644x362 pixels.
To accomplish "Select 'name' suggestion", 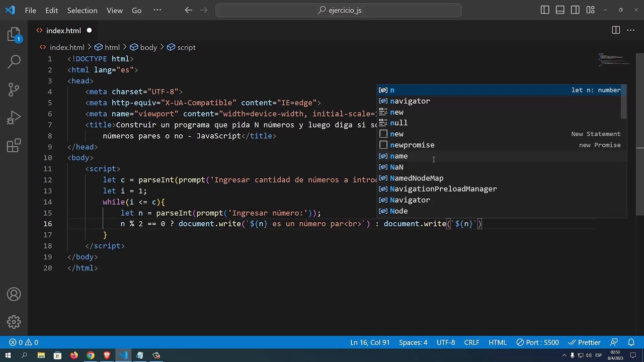I will coord(500,156).
